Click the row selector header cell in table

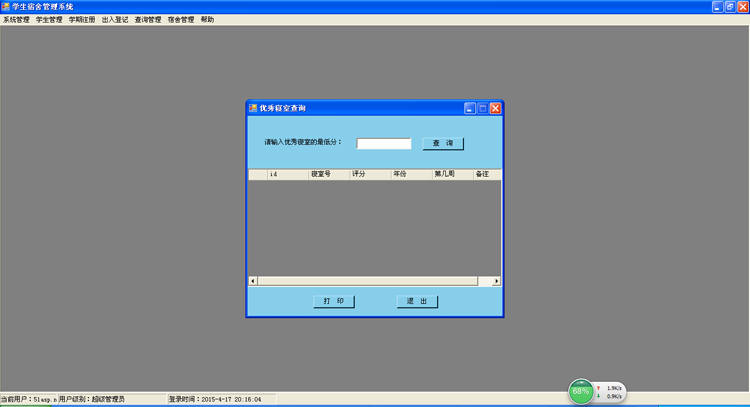click(258, 174)
